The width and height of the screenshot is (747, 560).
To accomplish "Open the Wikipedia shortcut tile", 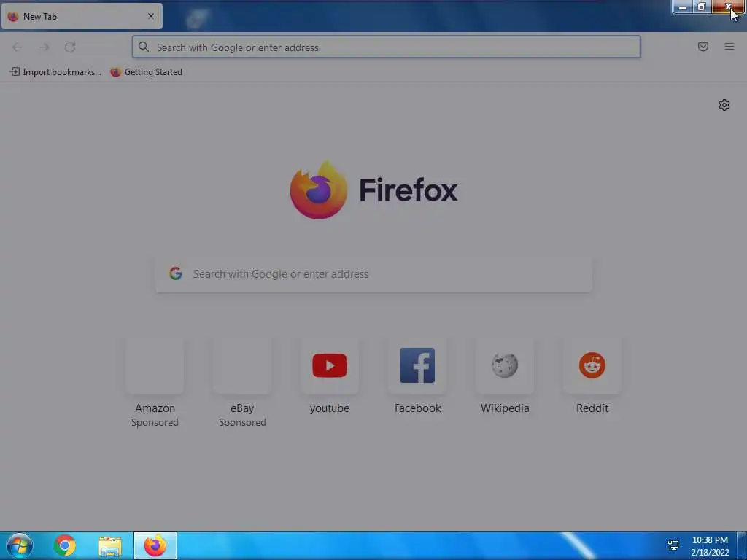I will 505,366.
